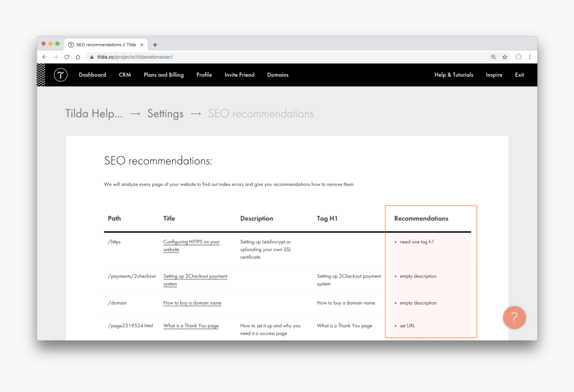Screen dimensions: 574x392
Task: Go to Settings breadcrumb
Action: pyautogui.click(x=166, y=114)
